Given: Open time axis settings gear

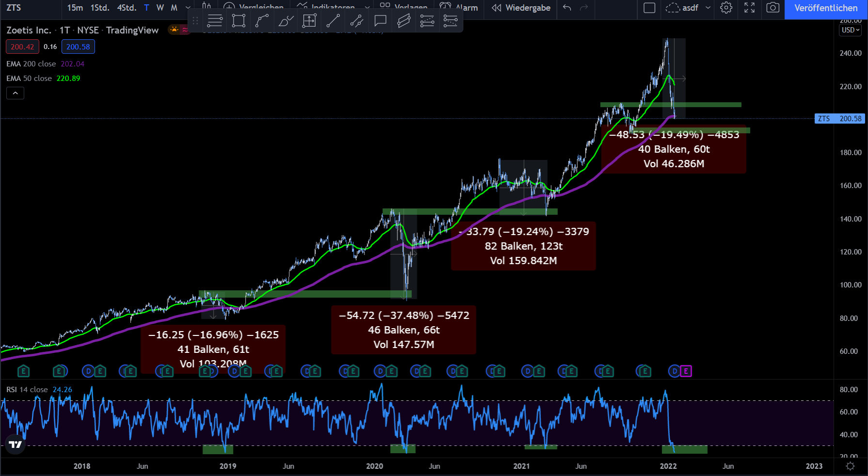Looking at the screenshot, I should coord(850,466).
